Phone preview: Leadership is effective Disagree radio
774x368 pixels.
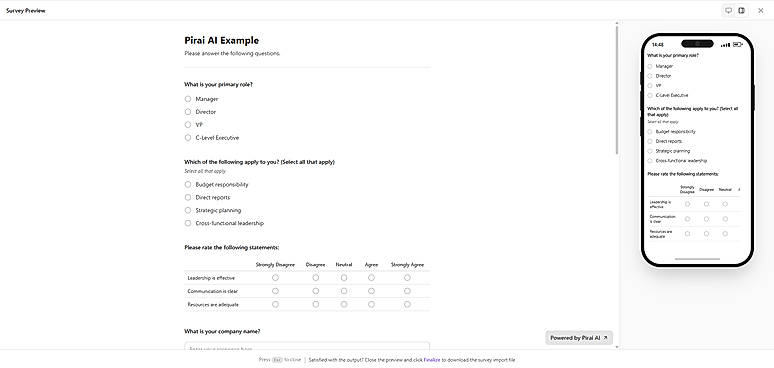(x=706, y=204)
